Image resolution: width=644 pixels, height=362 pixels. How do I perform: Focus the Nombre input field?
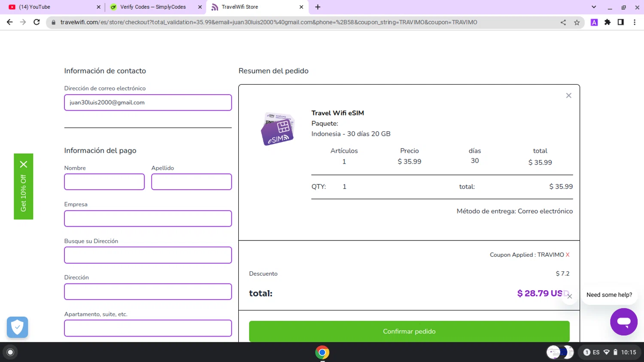(x=104, y=182)
